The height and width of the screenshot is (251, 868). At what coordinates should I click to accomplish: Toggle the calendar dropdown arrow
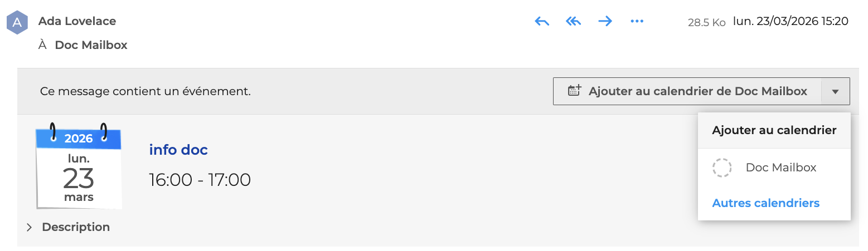[x=835, y=92]
